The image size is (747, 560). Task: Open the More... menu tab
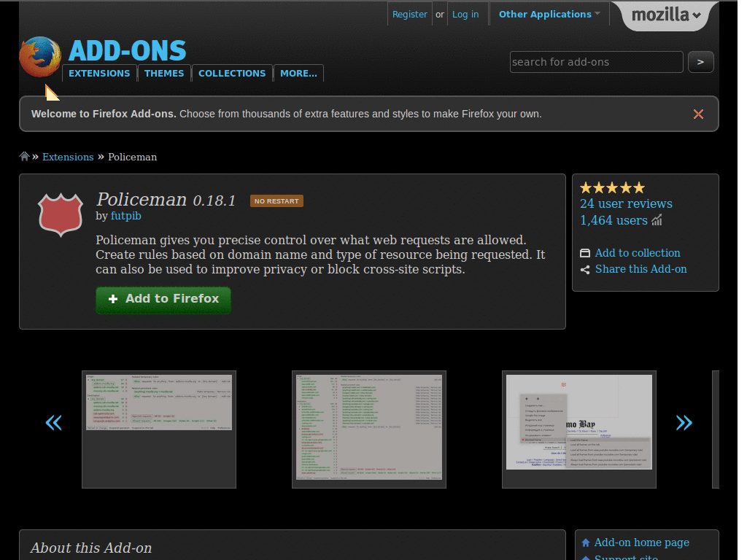[298, 74]
